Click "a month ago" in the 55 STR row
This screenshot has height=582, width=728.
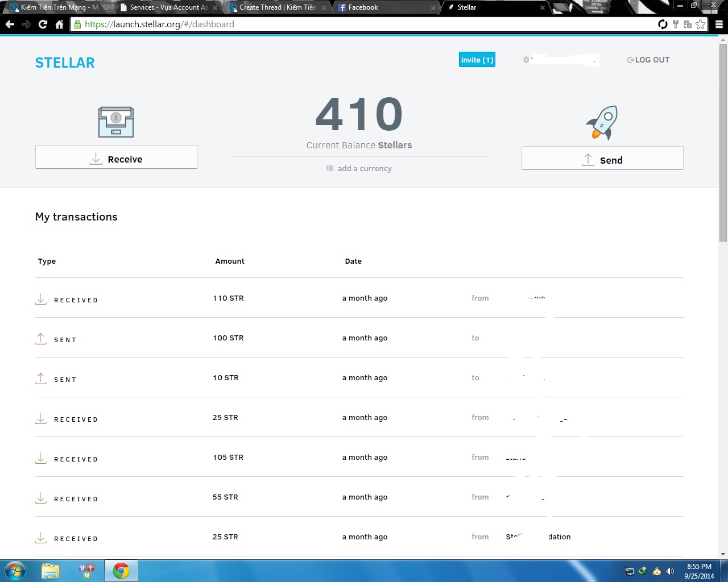(365, 497)
